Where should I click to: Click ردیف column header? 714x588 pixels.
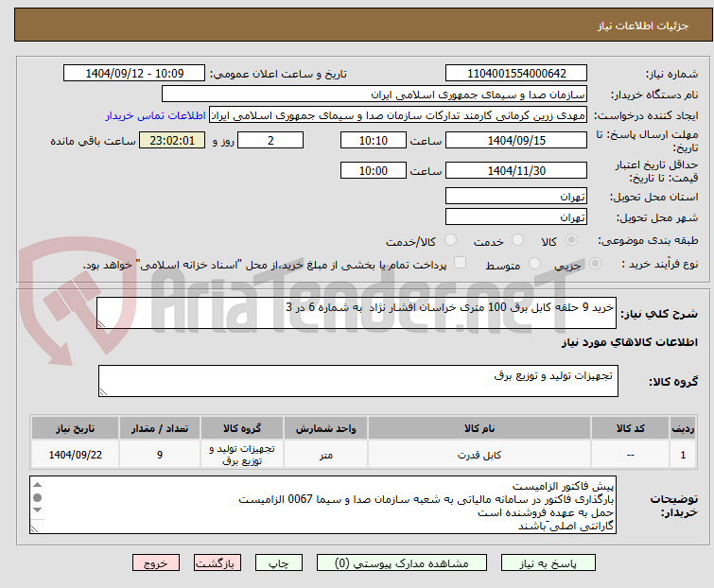click(683, 428)
